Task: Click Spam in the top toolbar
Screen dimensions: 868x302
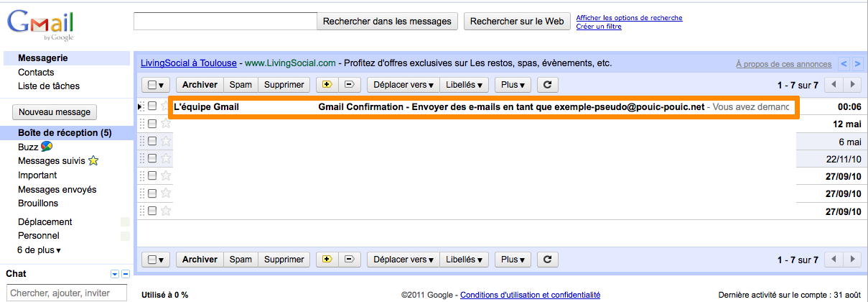Action: point(241,85)
